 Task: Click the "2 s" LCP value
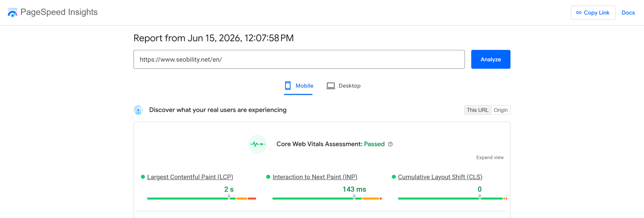click(x=229, y=189)
